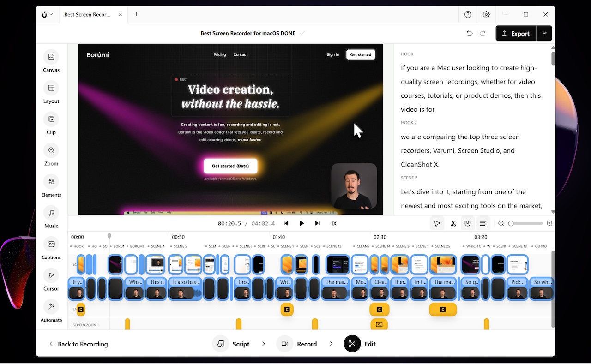Select the OUTRO marker label
This screenshot has width=591, height=364.
(541, 246)
